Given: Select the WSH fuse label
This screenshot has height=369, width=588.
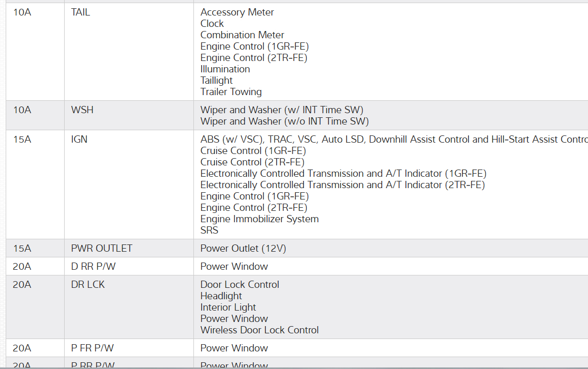Looking at the screenshot, I should (x=82, y=110).
